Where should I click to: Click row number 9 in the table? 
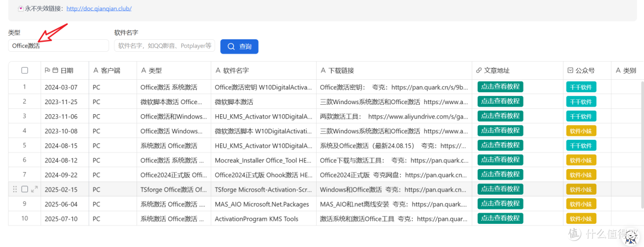(x=24, y=204)
